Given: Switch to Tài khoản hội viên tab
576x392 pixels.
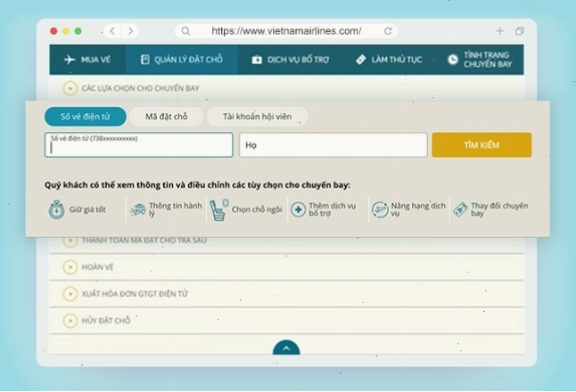Looking at the screenshot, I should 257,117.
